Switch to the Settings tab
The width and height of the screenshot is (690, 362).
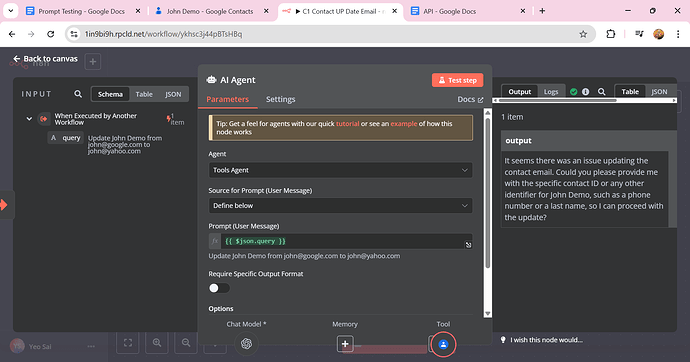pos(280,99)
